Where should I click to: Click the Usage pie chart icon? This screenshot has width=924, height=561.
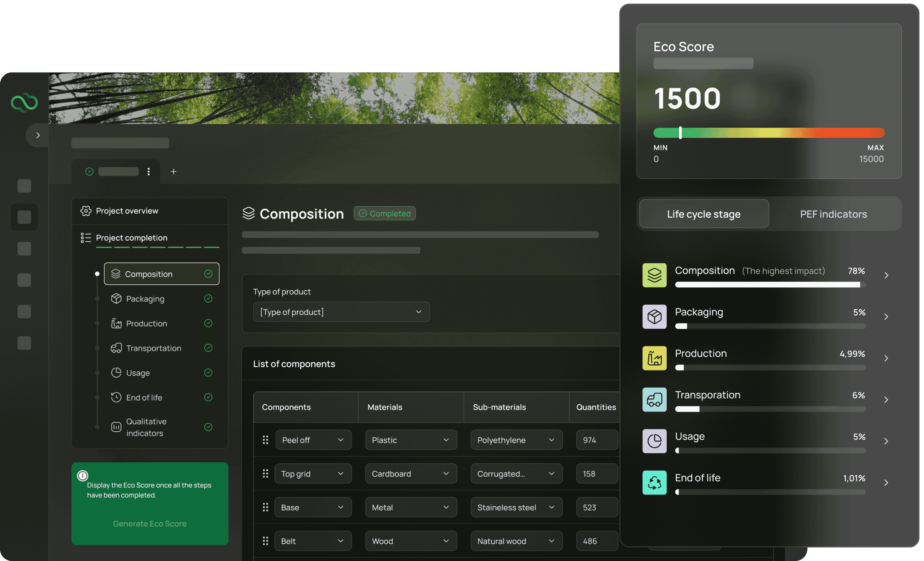click(116, 372)
